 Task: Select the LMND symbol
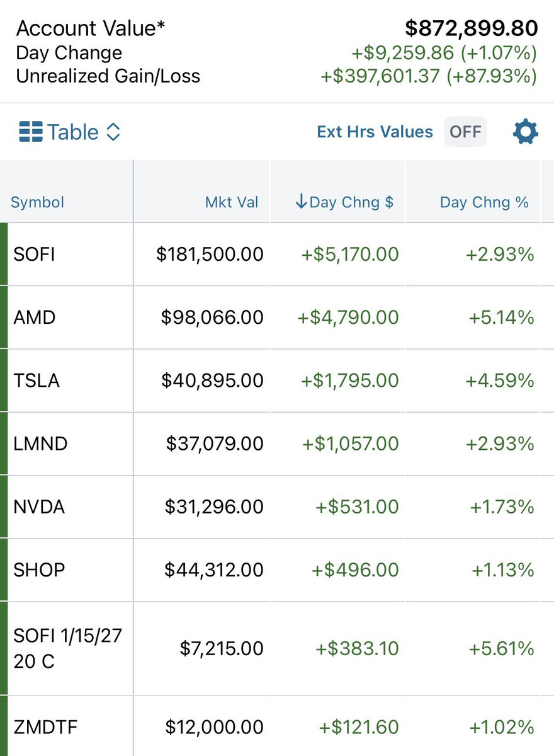(x=40, y=444)
